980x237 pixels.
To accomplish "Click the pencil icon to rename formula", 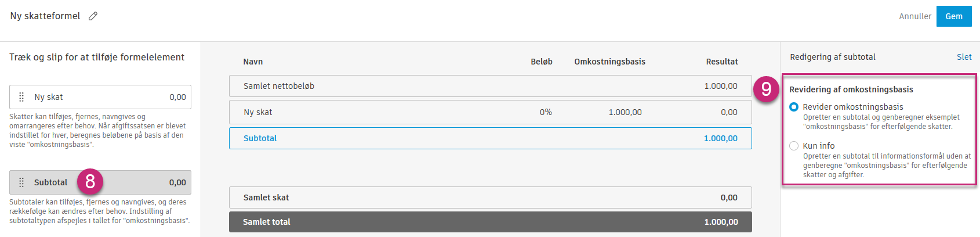I will point(93,16).
